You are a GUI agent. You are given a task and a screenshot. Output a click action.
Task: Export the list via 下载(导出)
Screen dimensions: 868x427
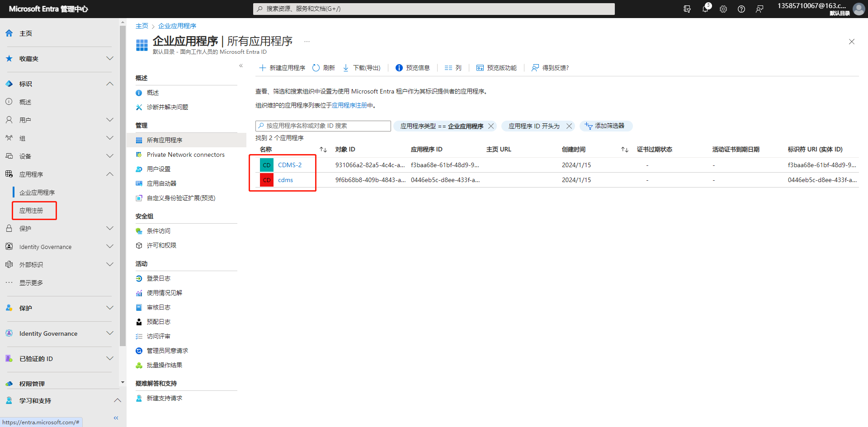coord(362,68)
